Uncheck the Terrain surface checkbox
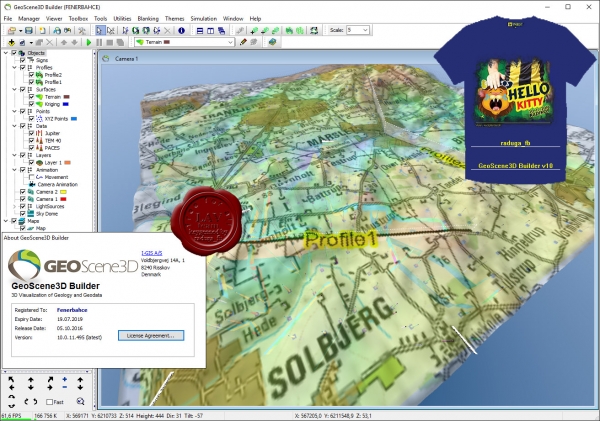This screenshot has height=421, width=600. point(31,97)
